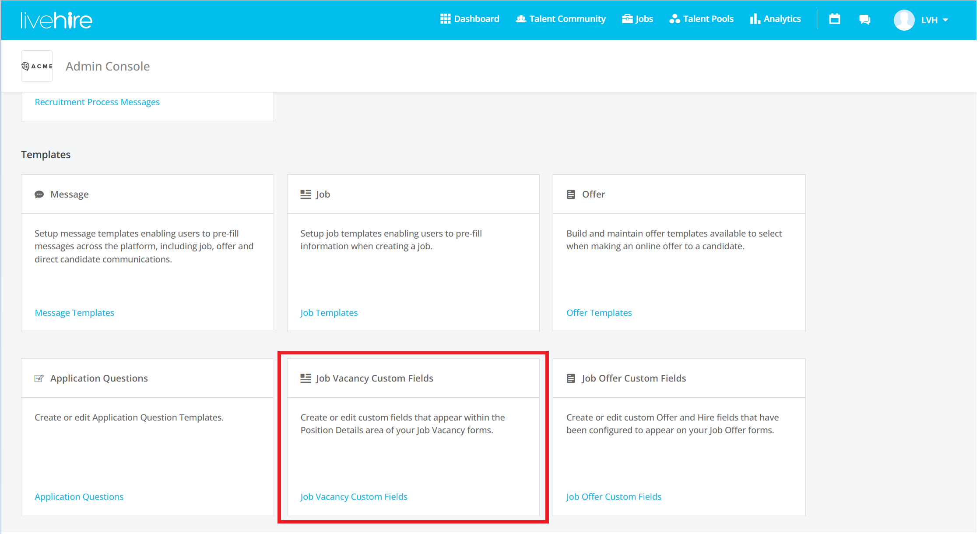The height and width of the screenshot is (534, 980).
Task: Click the Application Questions edit icon
Action: (x=39, y=378)
